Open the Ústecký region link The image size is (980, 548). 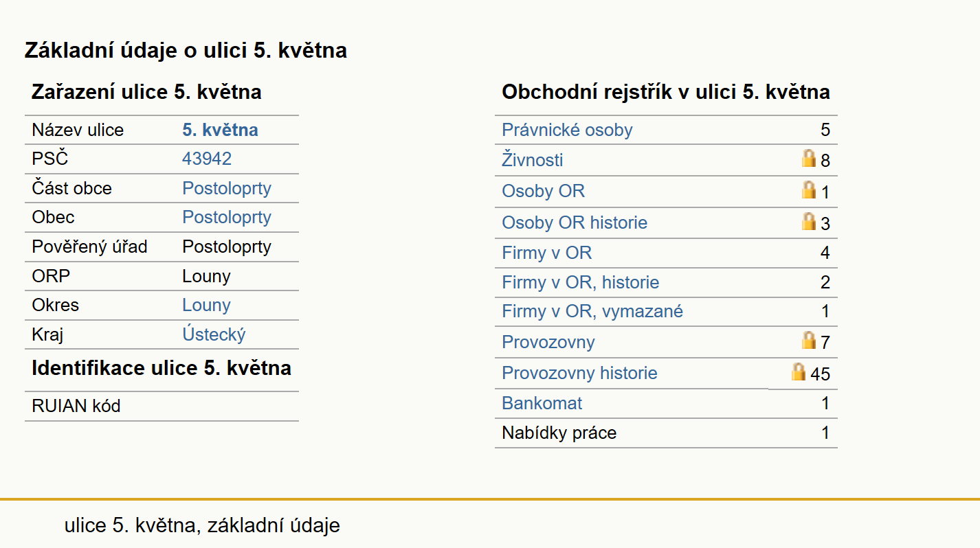(x=214, y=334)
